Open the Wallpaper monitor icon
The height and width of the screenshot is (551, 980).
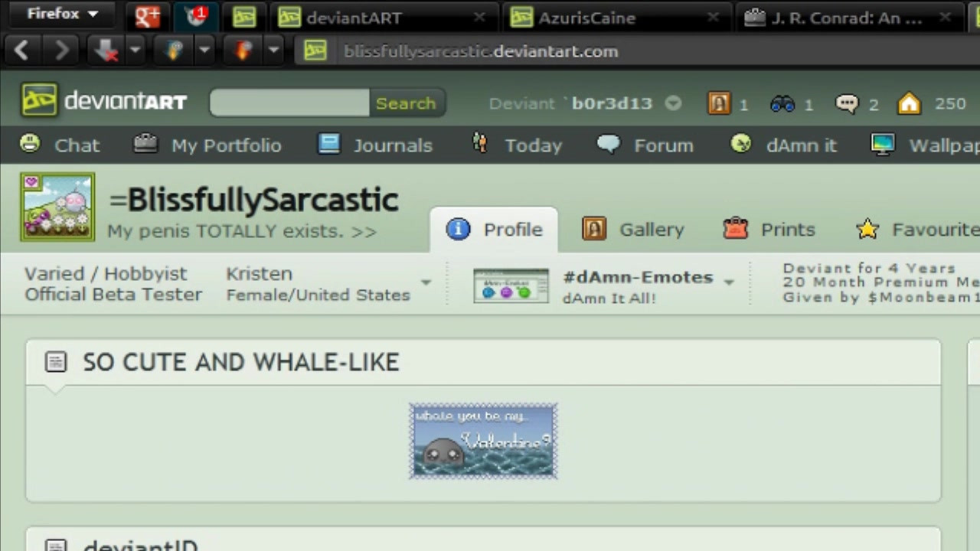(x=883, y=144)
